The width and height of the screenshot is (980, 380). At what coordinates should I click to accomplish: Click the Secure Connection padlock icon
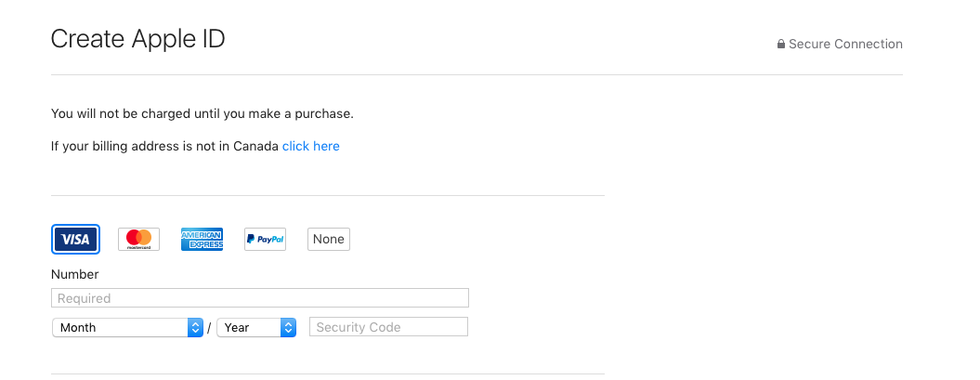[x=781, y=45]
